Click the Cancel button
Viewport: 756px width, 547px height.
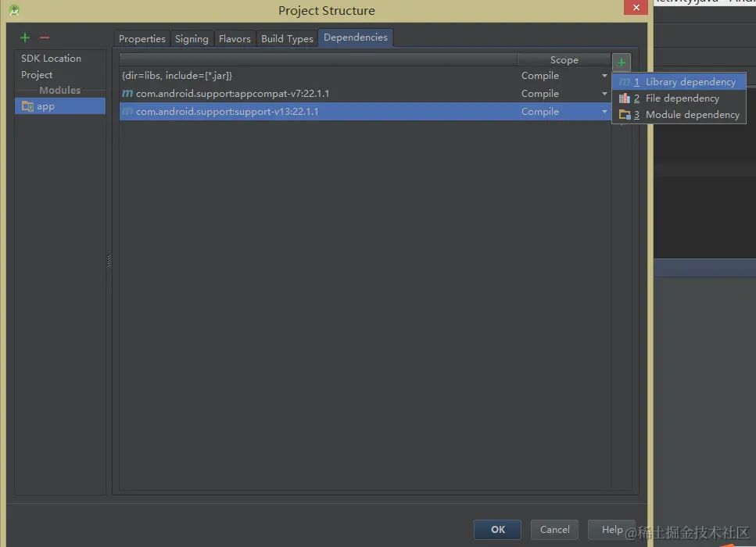pyautogui.click(x=554, y=529)
